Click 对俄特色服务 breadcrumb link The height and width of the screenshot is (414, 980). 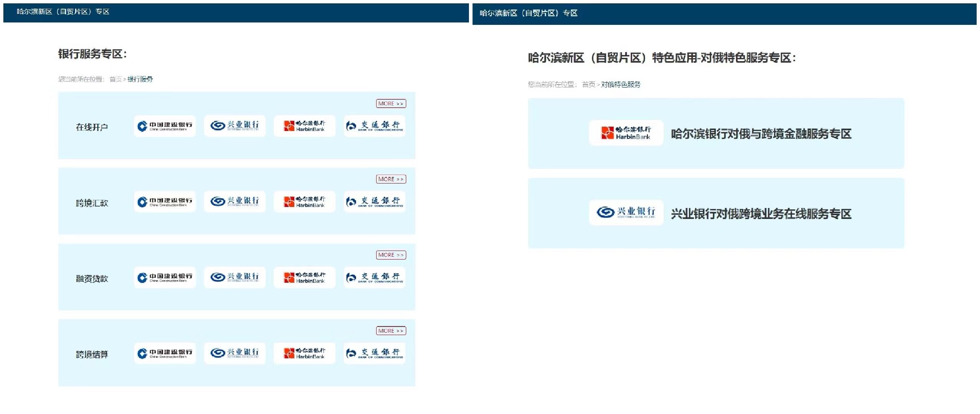click(621, 85)
